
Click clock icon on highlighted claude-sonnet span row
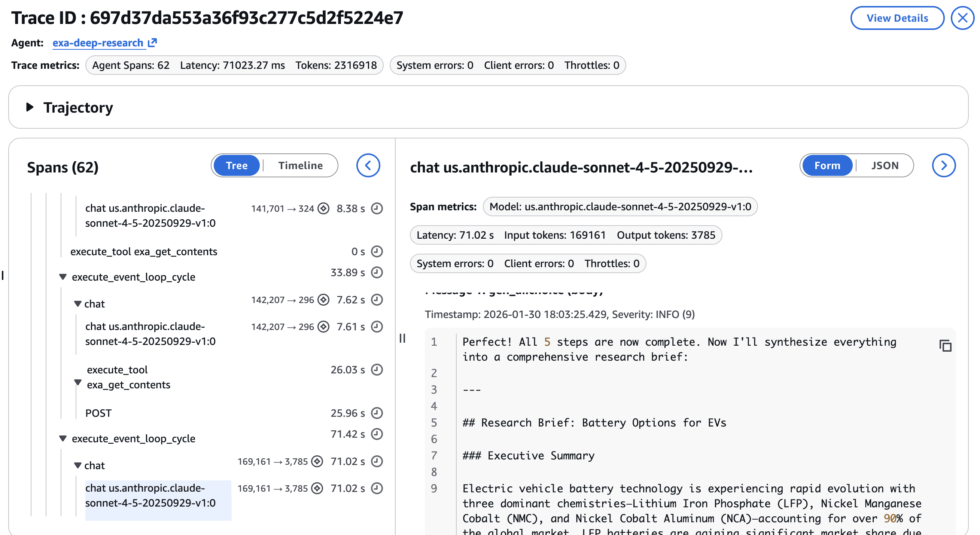(x=377, y=488)
